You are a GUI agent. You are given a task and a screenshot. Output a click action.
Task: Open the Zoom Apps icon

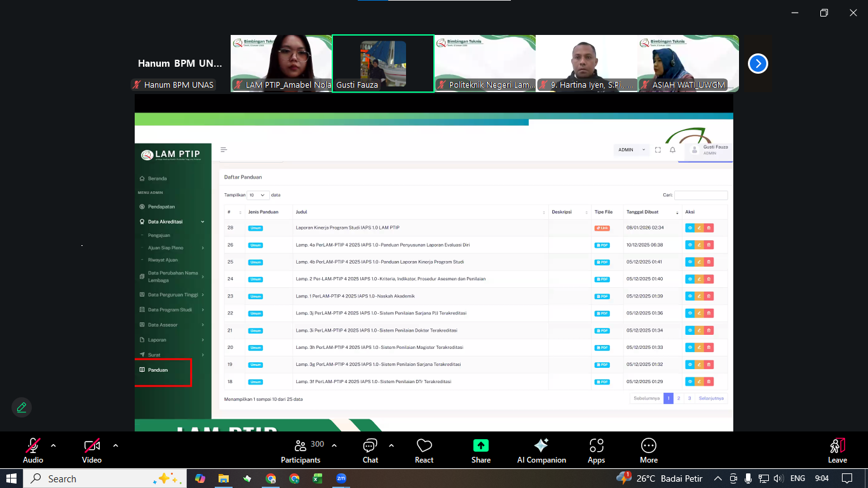point(596,451)
